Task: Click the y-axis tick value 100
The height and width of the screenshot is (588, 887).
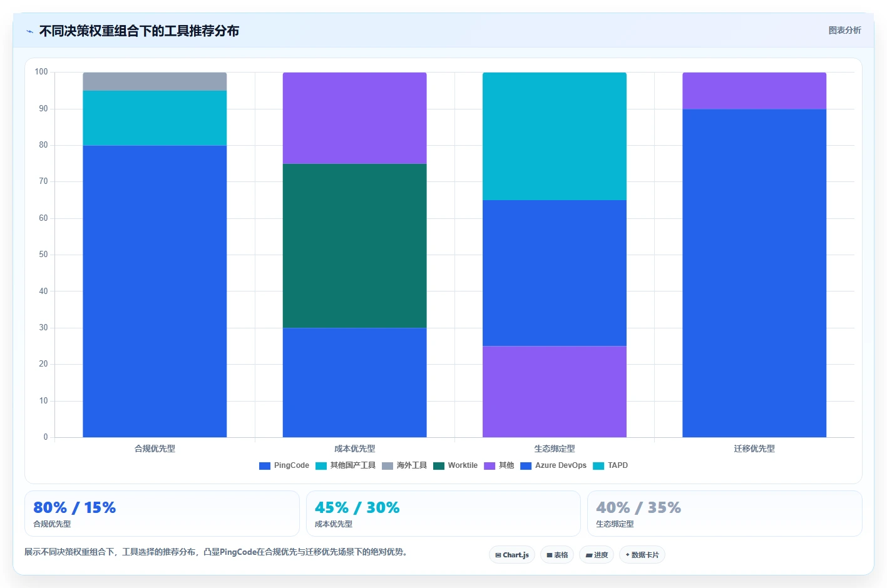Action: (x=41, y=72)
